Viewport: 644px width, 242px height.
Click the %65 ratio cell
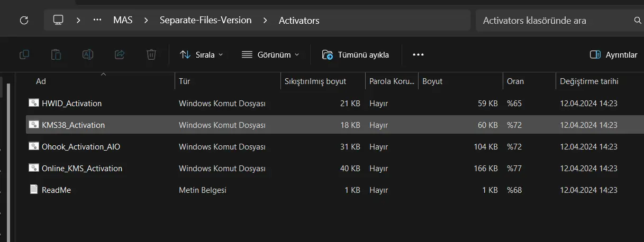click(514, 104)
